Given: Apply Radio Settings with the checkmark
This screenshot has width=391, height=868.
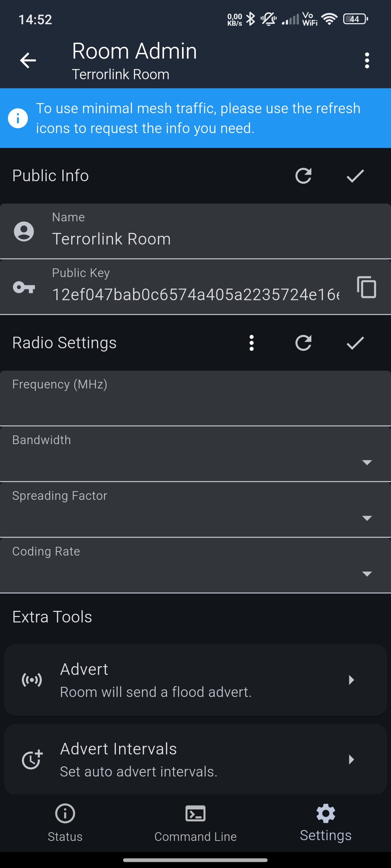Looking at the screenshot, I should [x=355, y=343].
